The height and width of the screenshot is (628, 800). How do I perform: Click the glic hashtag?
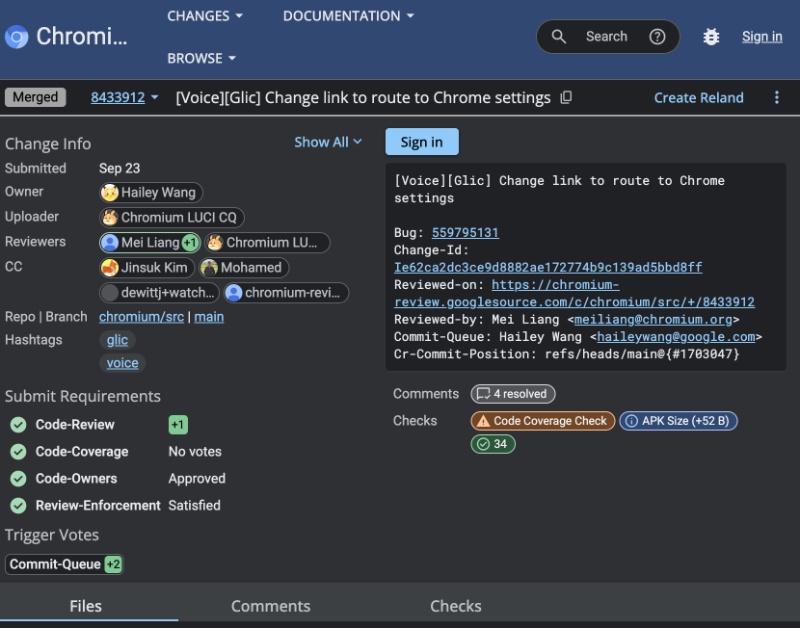pyautogui.click(x=117, y=340)
